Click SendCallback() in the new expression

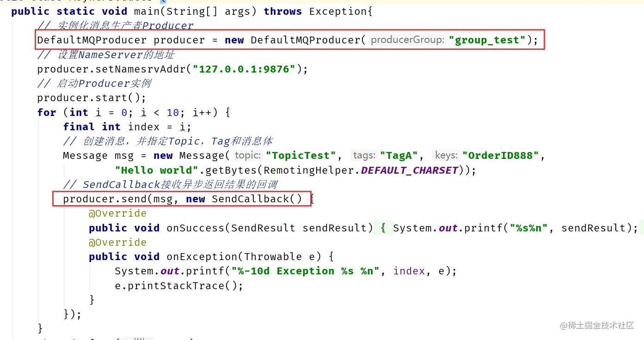tap(257, 199)
